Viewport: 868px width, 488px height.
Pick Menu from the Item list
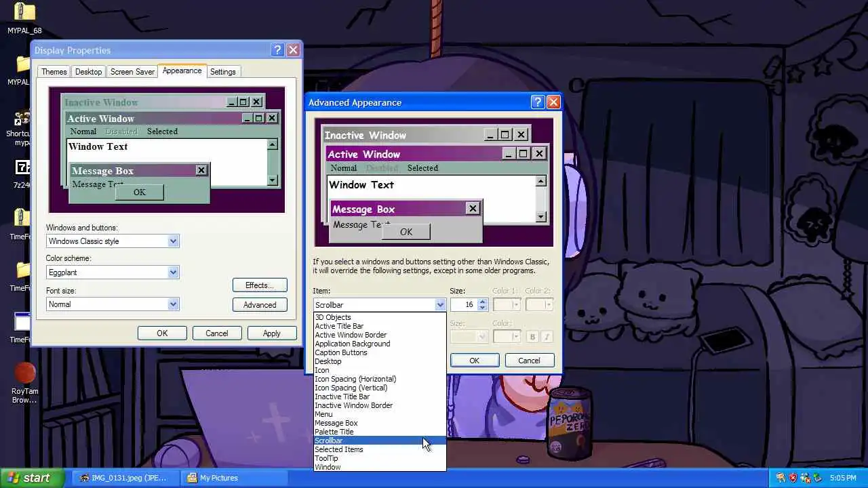click(x=380, y=414)
